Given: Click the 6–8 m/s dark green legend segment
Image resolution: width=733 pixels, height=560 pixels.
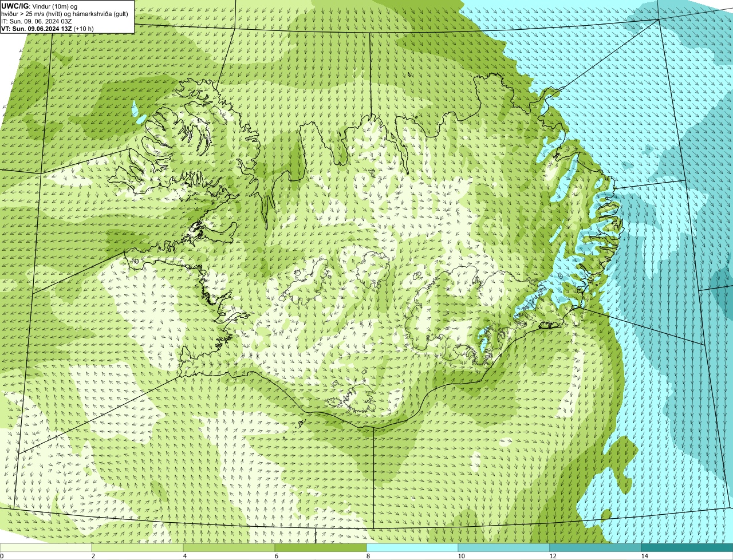Looking at the screenshot, I should point(321,547).
